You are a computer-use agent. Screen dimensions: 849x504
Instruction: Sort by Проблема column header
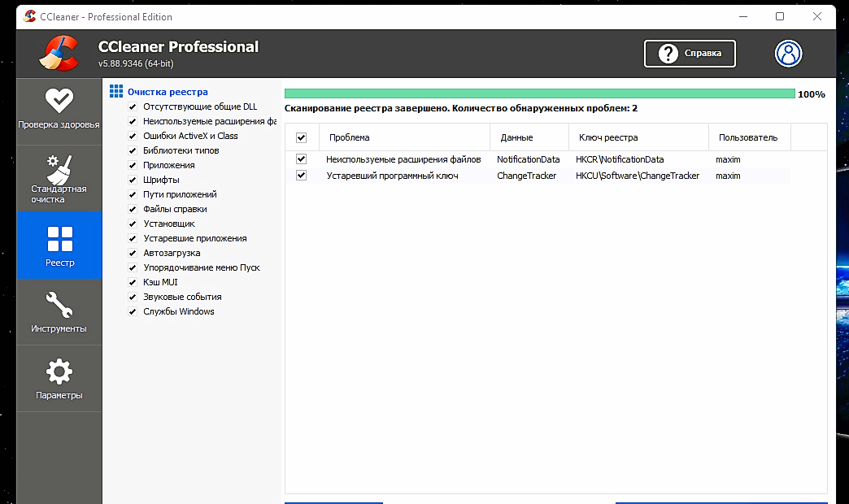click(404, 137)
